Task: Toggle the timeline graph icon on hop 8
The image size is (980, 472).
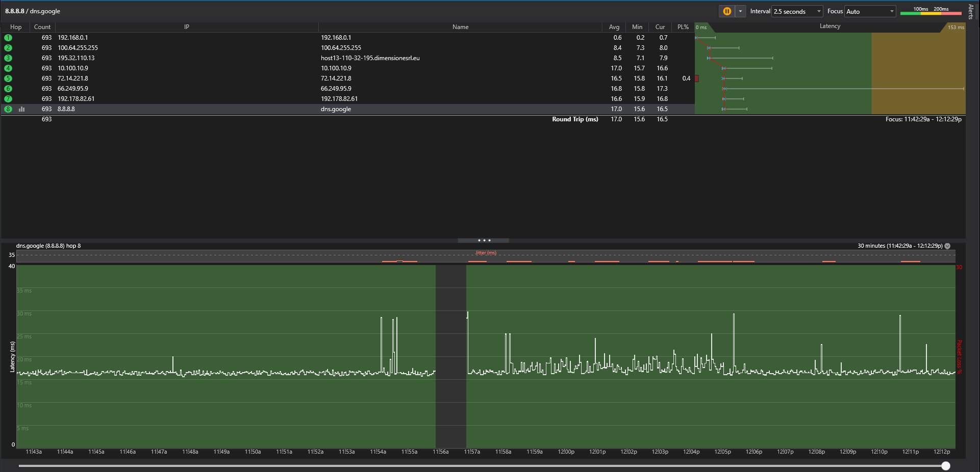Action: coord(22,109)
